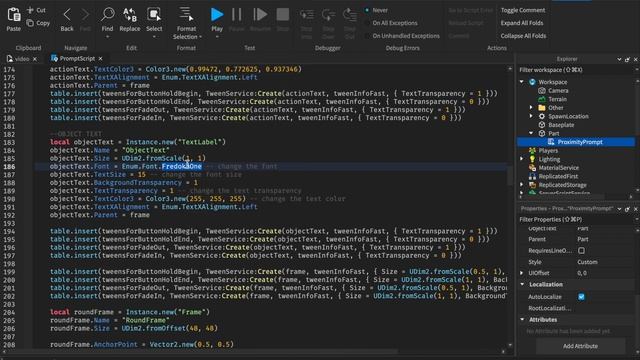Screen dimensions: 640x360
Task: Toggle the AutoLocalize checkbox
Action: (581, 297)
